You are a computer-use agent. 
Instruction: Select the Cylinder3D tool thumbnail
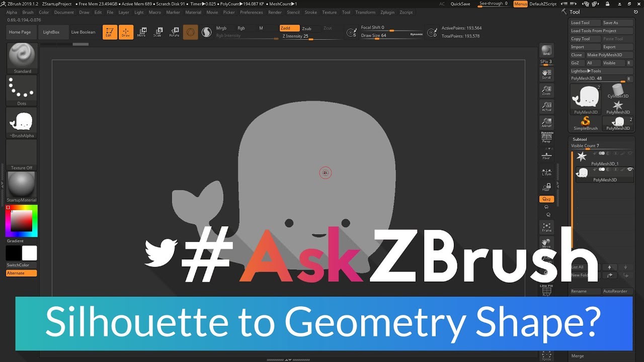click(617, 90)
